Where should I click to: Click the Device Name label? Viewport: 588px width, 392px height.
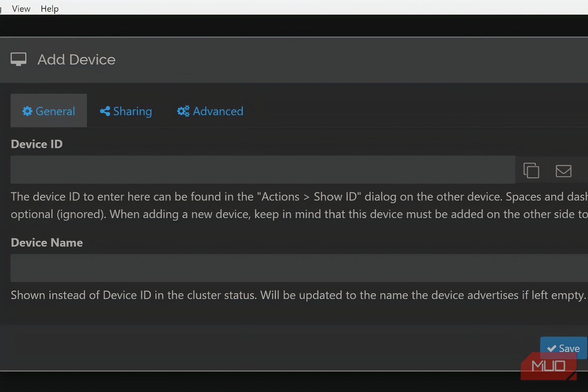[x=47, y=242]
